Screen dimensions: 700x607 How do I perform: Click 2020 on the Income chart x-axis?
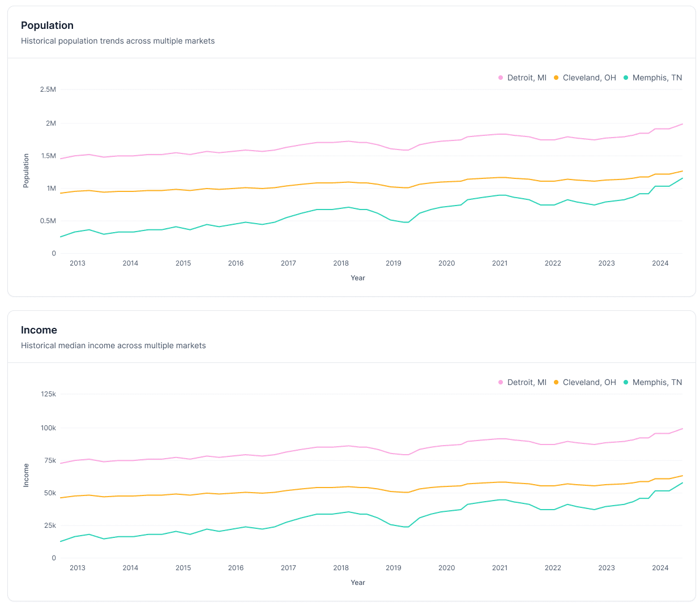pos(447,568)
